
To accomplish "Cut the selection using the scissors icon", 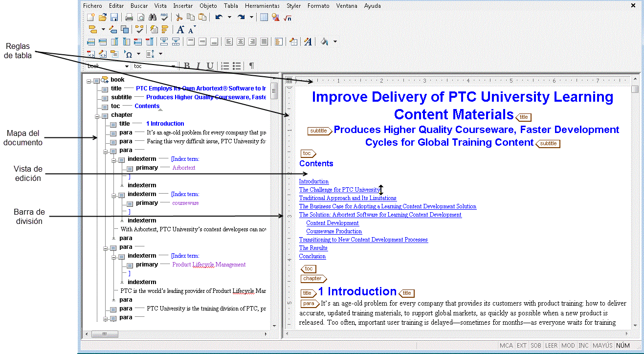I will tap(179, 17).
